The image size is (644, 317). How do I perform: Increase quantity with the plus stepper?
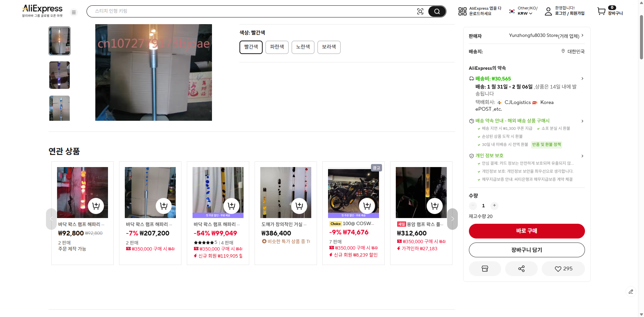(494, 206)
